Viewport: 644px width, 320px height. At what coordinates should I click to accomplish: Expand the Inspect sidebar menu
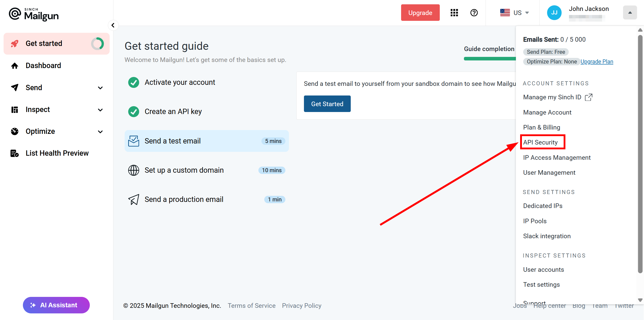pyautogui.click(x=100, y=110)
